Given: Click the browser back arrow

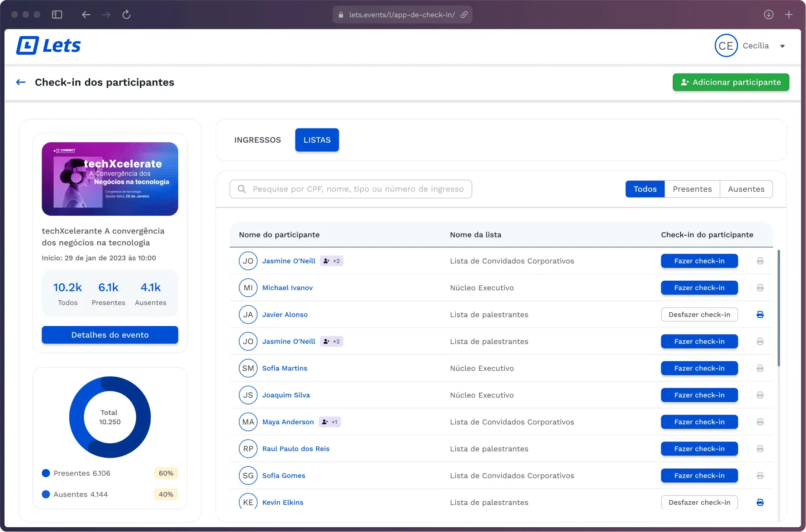Looking at the screenshot, I should point(86,15).
